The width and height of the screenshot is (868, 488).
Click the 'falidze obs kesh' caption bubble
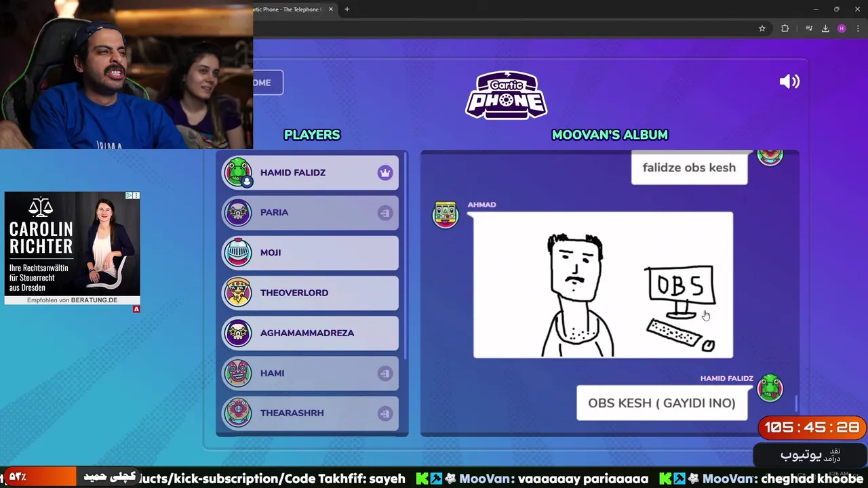[689, 167]
